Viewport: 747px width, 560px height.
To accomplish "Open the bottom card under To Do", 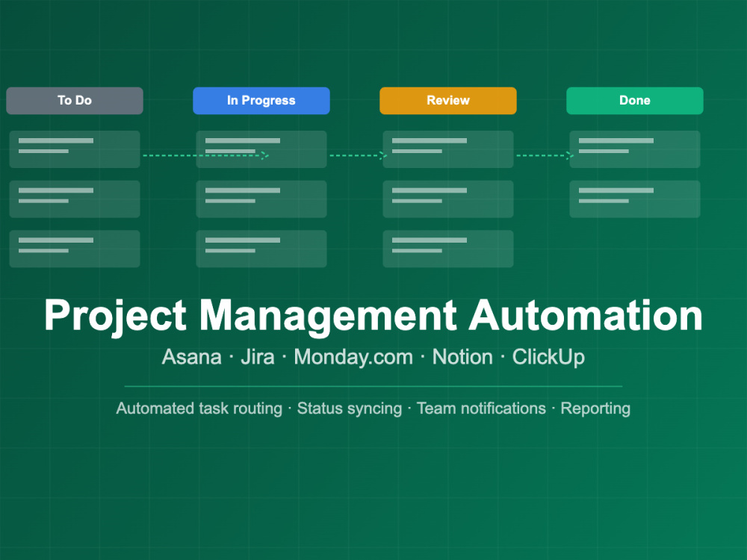I will (75, 249).
